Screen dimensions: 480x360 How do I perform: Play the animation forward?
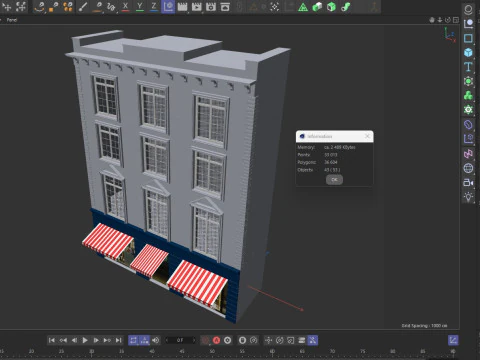tap(85, 340)
